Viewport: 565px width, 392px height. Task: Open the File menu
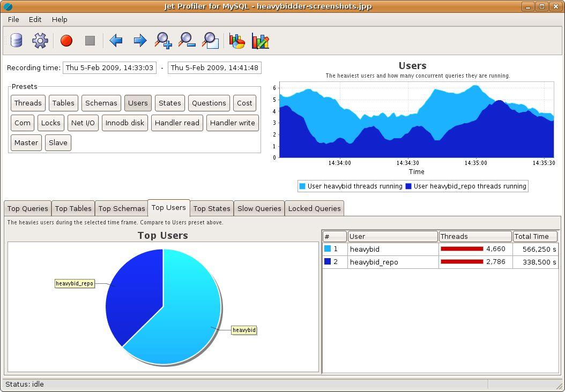pos(13,19)
